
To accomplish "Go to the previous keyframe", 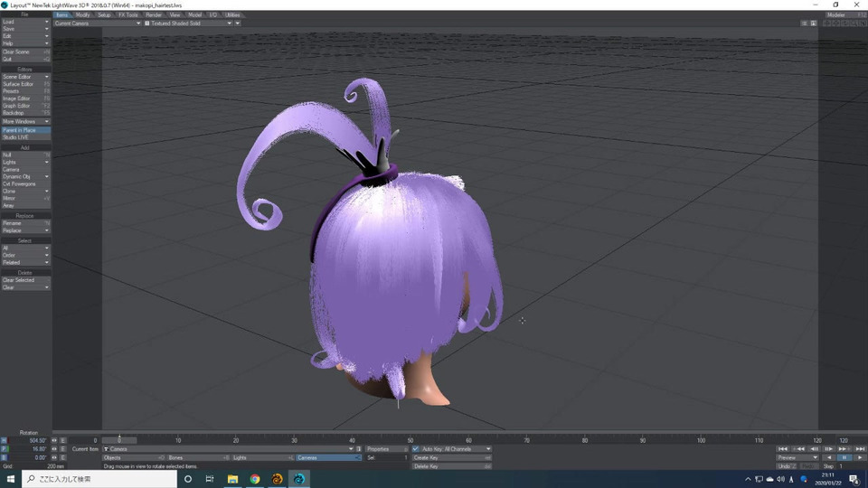I will tap(797, 449).
